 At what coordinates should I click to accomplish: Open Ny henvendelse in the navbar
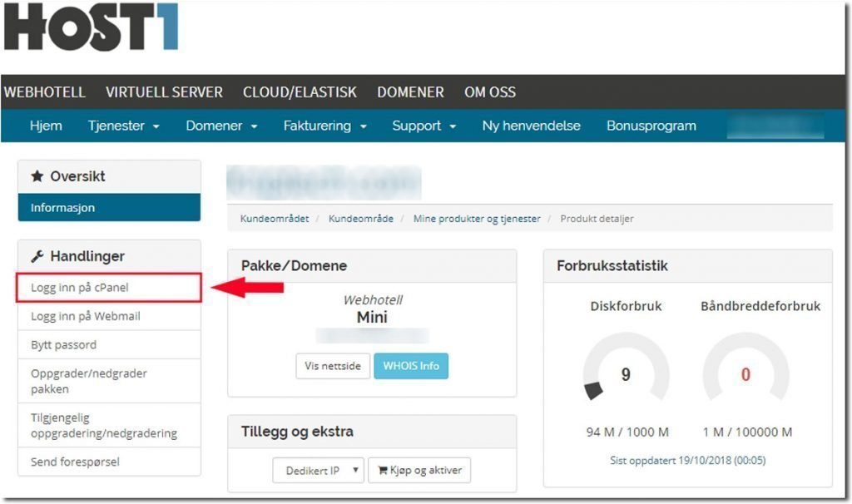[532, 126]
